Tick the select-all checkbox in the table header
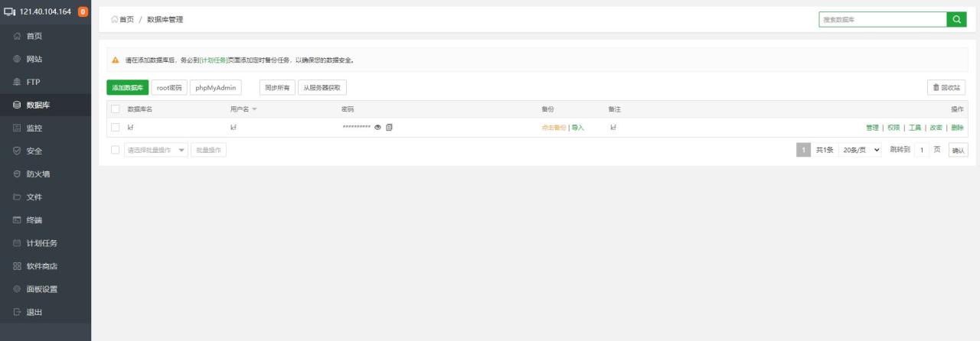Image resolution: width=980 pixels, height=341 pixels. [x=116, y=109]
